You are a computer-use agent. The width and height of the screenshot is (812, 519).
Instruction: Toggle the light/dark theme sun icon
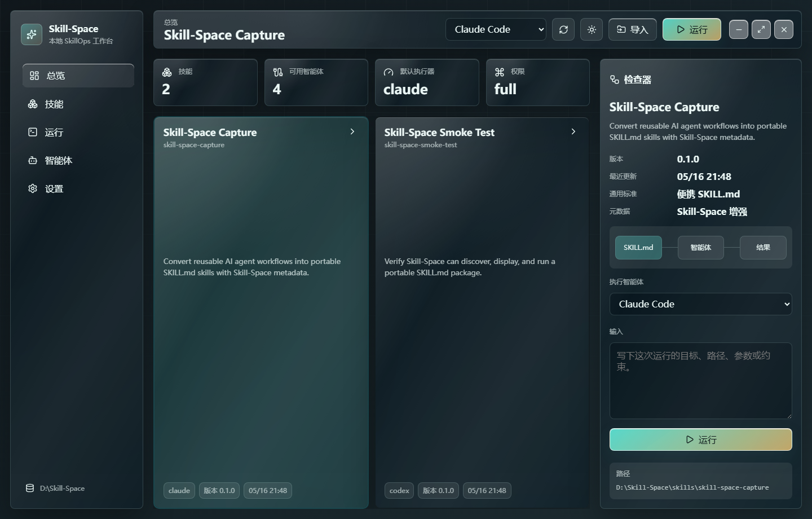(x=592, y=29)
